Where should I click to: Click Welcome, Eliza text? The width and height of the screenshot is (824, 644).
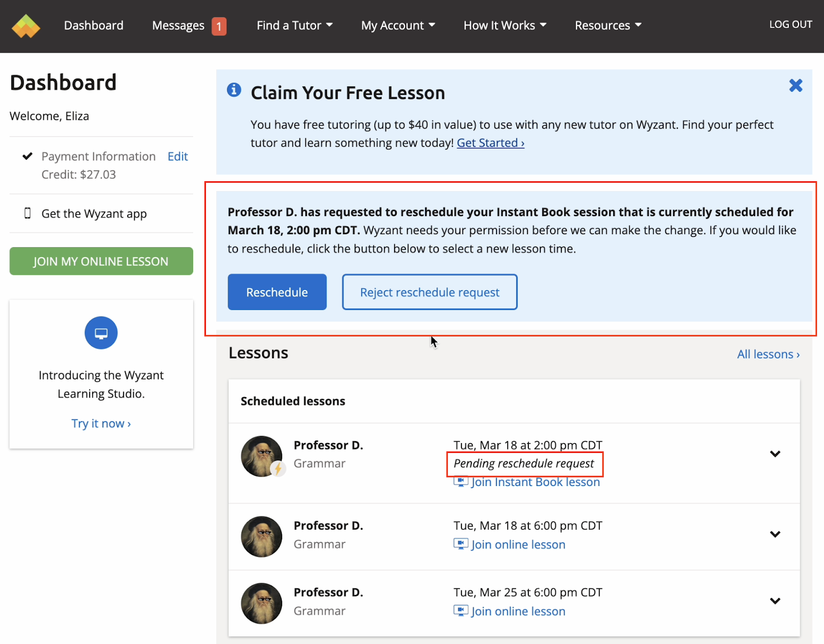point(49,116)
